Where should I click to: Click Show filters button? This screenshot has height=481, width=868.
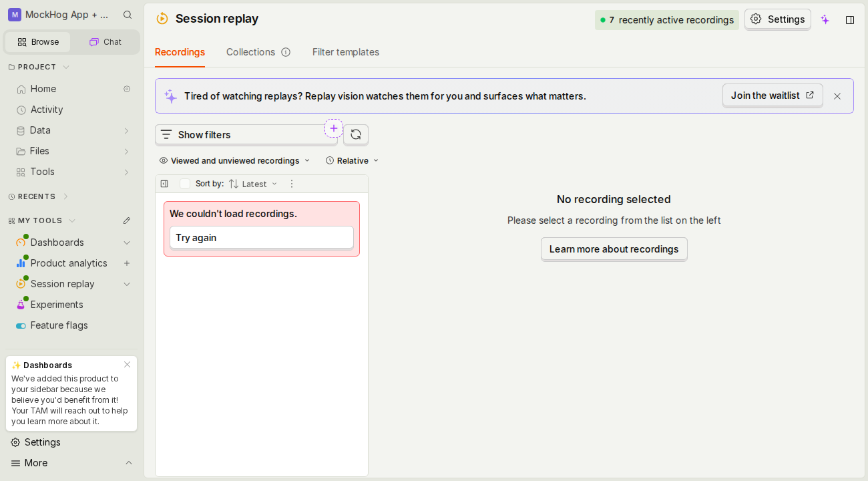click(x=246, y=135)
